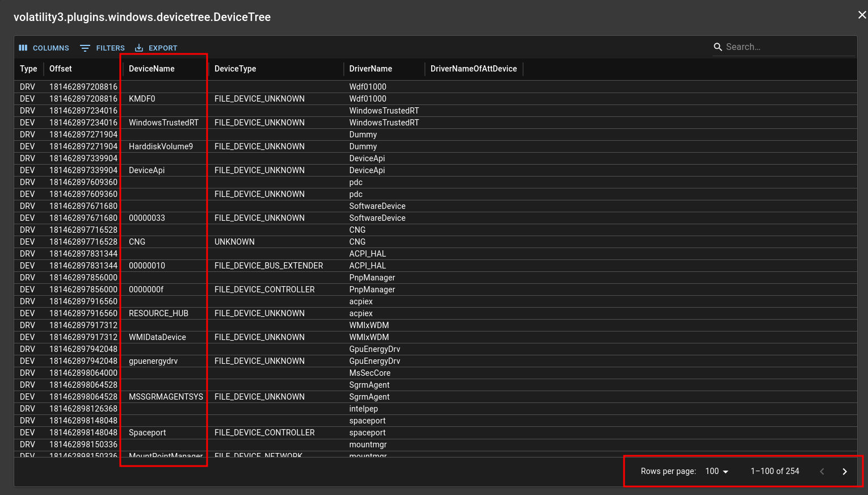The height and width of the screenshot is (495, 868).
Task: Click the Type column header
Action: pyautogui.click(x=28, y=69)
